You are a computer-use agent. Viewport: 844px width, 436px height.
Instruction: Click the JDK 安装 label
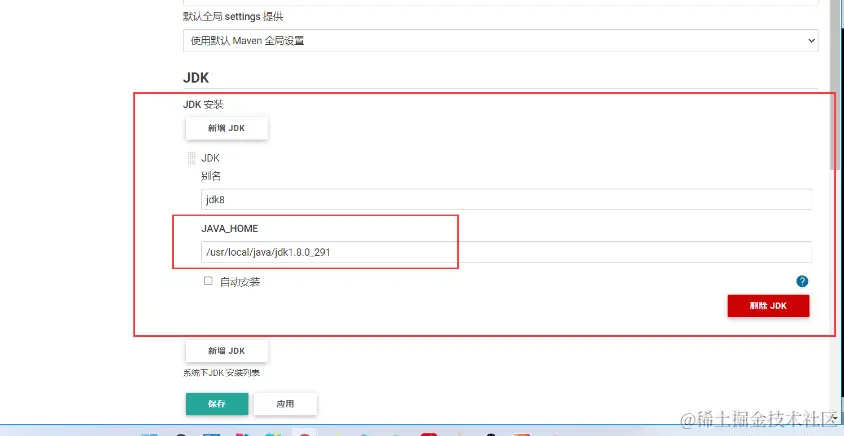point(203,105)
